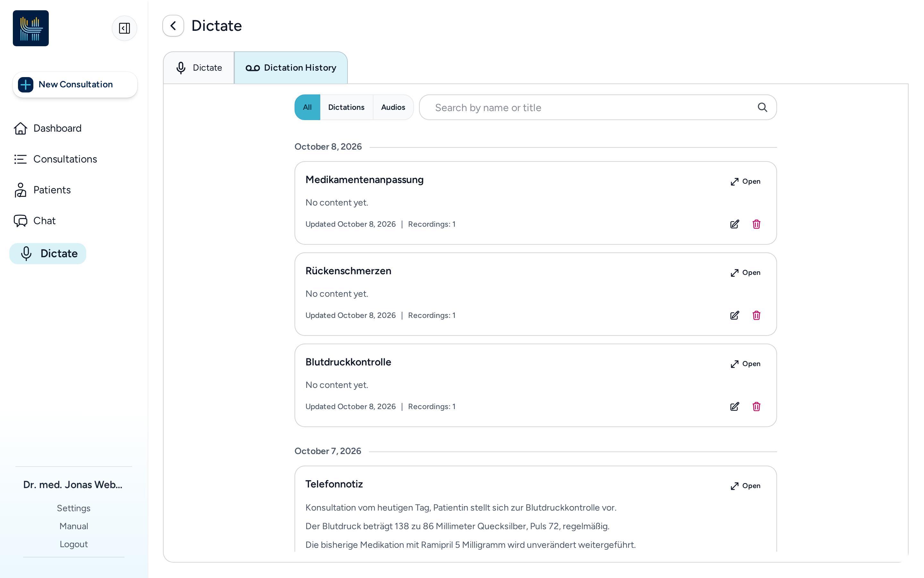Filter list by Dictations
Viewport: 924px width, 578px height.
(x=346, y=108)
